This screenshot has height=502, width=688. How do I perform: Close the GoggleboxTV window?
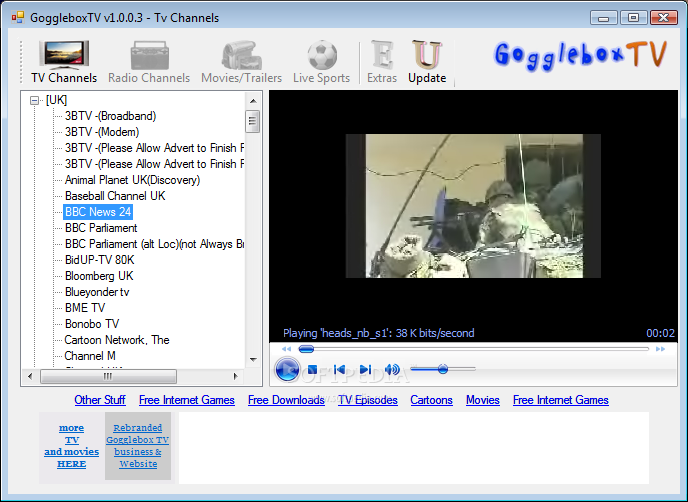coord(664,18)
